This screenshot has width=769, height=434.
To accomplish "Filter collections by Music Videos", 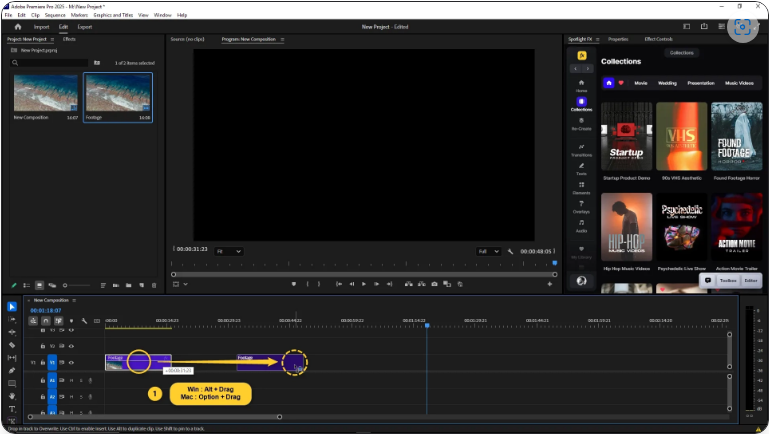I will click(739, 83).
